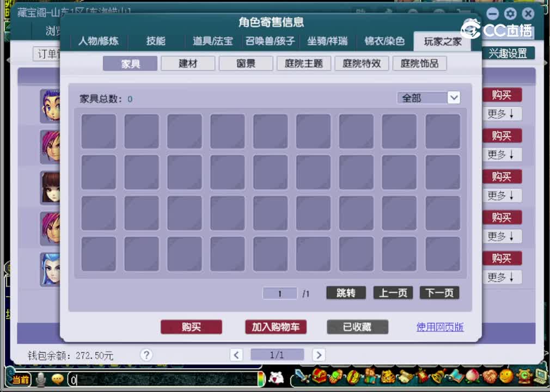This screenshot has width=550, height=392.
Task: Click the page number input field showing 1
Action: coord(279,293)
